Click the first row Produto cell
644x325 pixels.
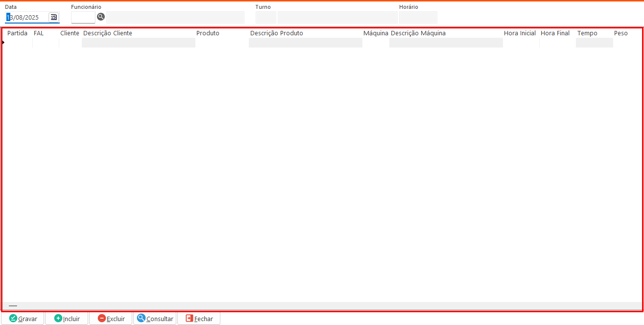click(x=221, y=43)
